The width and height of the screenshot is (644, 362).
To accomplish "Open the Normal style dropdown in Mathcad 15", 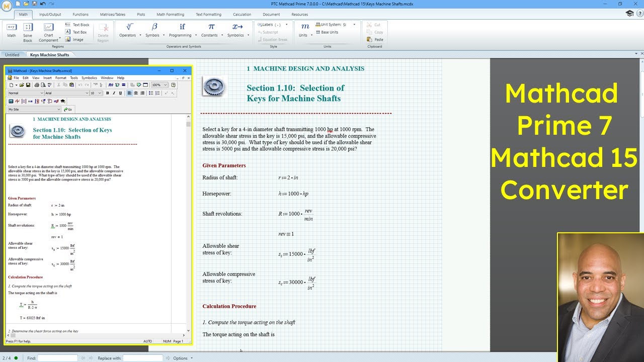I will 26,93.
